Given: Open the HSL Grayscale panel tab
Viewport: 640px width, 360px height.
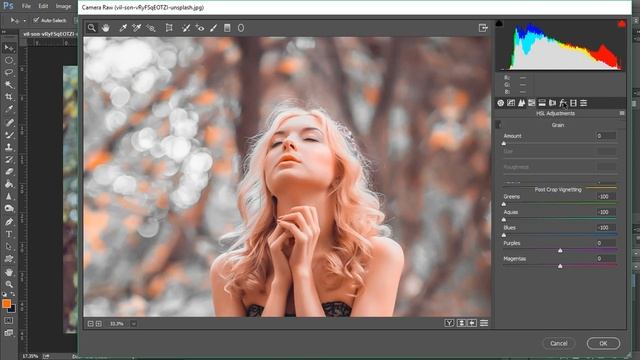Looking at the screenshot, I should (x=531, y=103).
